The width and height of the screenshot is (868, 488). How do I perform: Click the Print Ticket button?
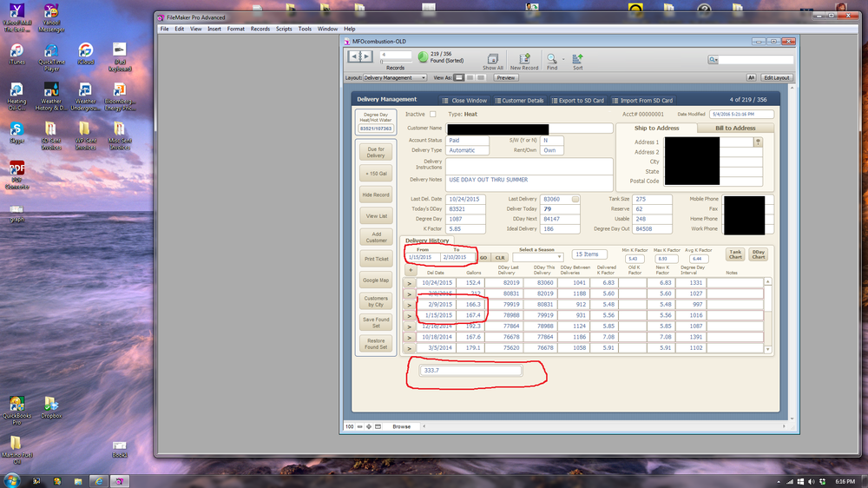376,260
